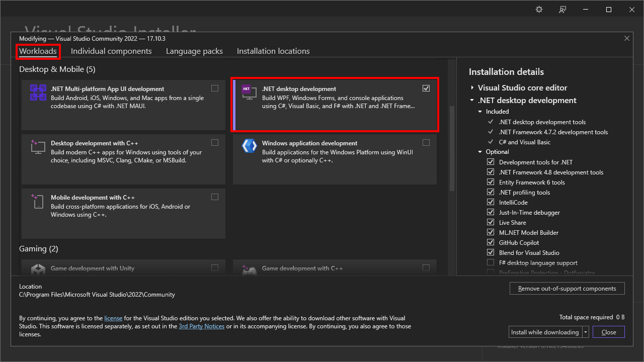Uncheck Entity Framework 6 tools
This screenshot has height=362, width=644.
(491, 182)
